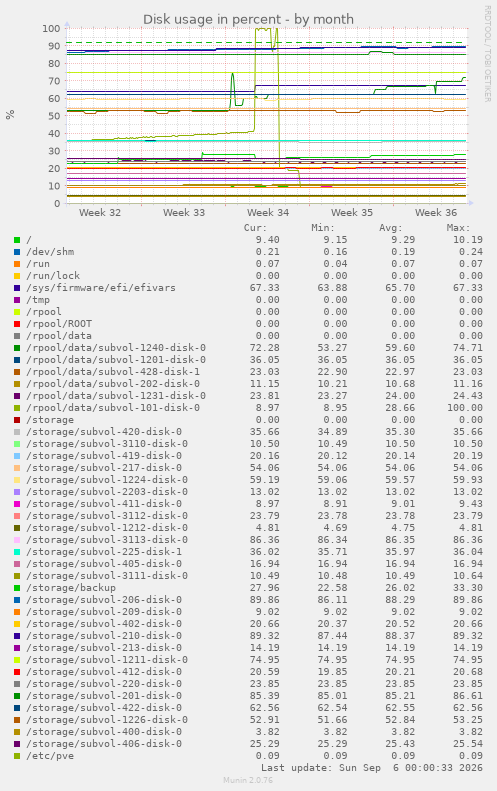Click the 33.30 Max value for /storage/backup
Viewport: 497px width, 791px height.
click(468, 588)
